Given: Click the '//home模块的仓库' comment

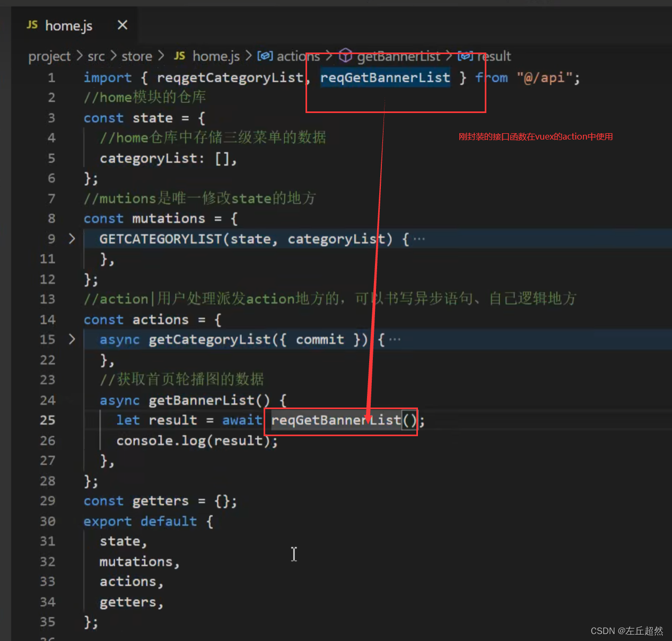Looking at the screenshot, I should 145,97.
